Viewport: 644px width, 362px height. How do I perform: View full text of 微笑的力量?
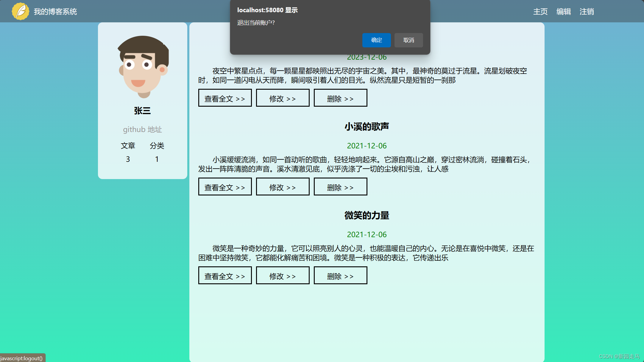pyautogui.click(x=225, y=276)
